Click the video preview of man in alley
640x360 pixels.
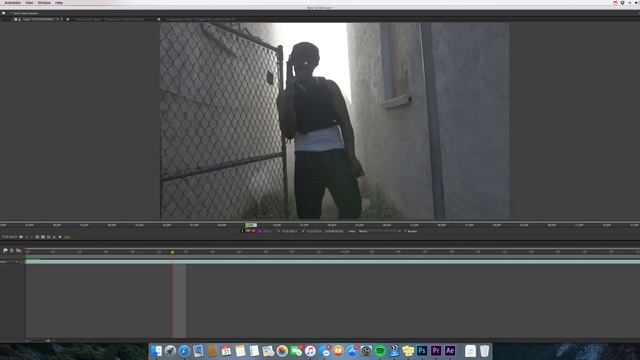pyautogui.click(x=335, y=121)
